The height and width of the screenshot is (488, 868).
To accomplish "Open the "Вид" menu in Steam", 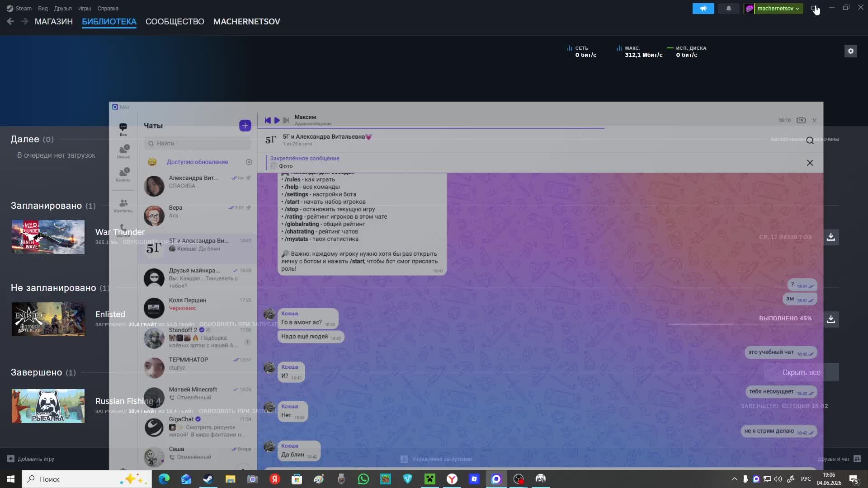I will click(43, 8).
